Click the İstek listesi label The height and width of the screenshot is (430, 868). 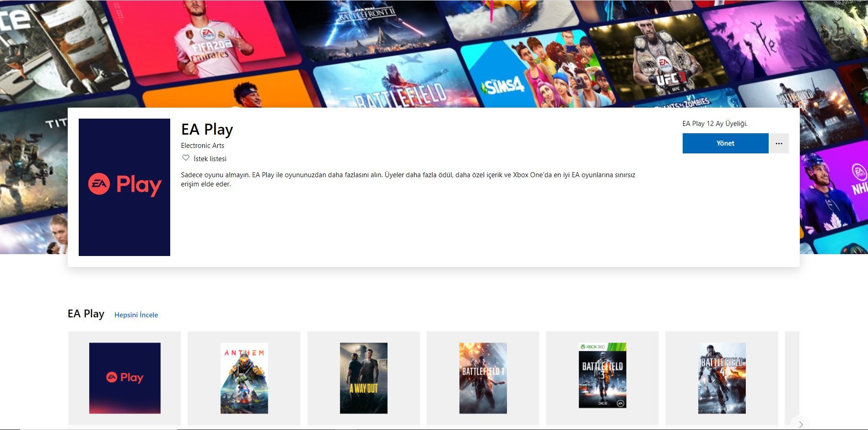(210, 158)
